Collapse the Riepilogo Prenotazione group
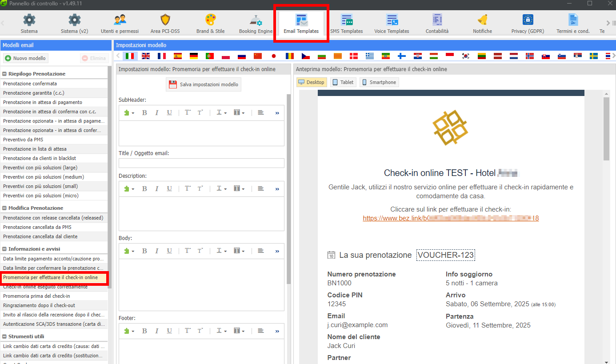Image resolution: width=616 pixels, height=364 pixels. pyautogui.click(x=4, y=74)
